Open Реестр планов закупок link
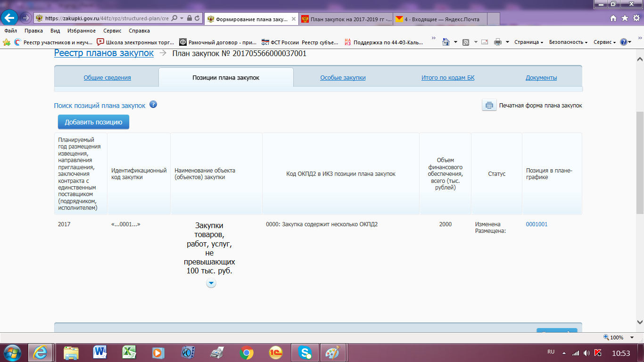Image resolution: width=644 pixels, height=362 pixels. pos(104,53)
